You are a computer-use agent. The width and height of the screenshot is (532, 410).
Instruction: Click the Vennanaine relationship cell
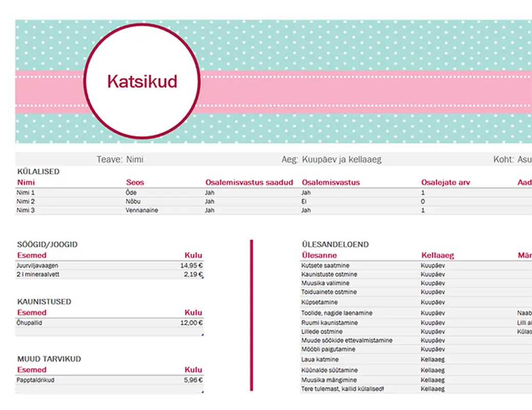coord(142,210)
